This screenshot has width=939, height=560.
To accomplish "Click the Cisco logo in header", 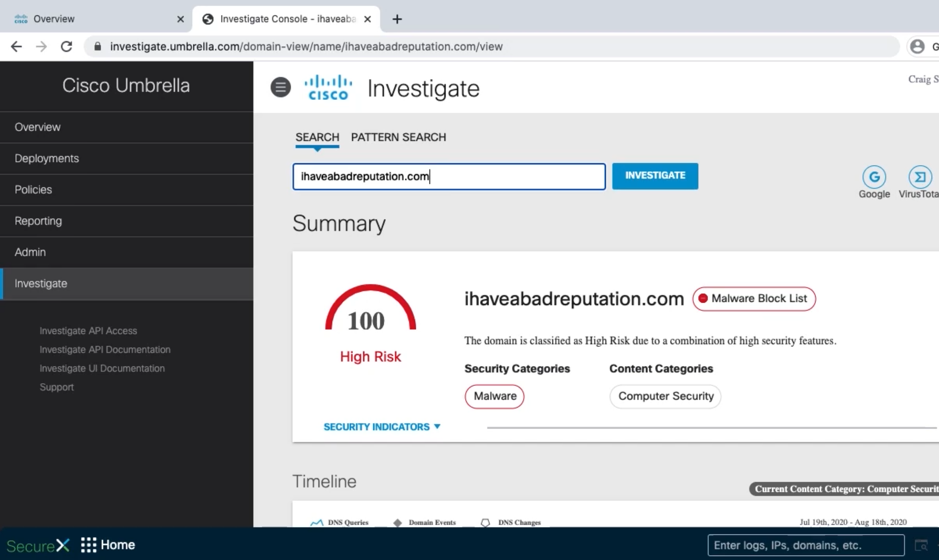I will click(x=328, y=88).
